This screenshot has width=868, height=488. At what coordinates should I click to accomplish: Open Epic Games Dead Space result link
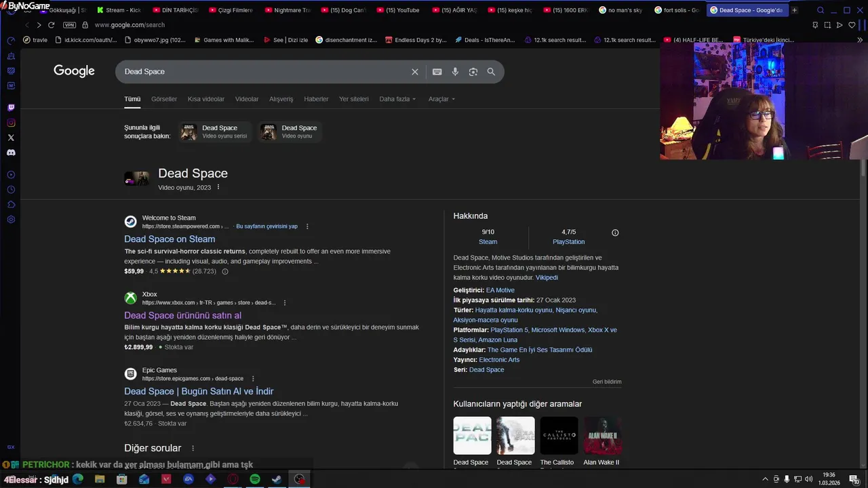[199, 391]
